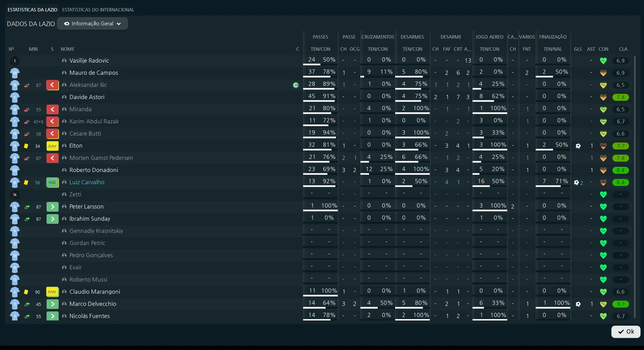Click the substituted-off arrow for Miranda

click(x=52, y=109)
